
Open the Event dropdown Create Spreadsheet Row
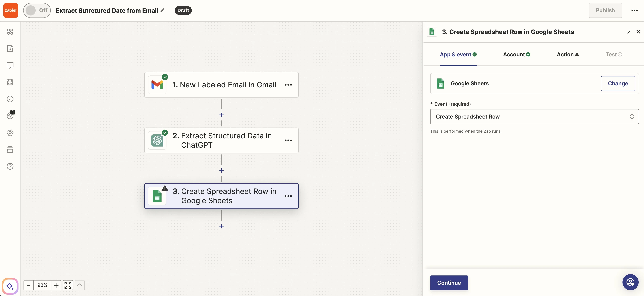[534, 117]
